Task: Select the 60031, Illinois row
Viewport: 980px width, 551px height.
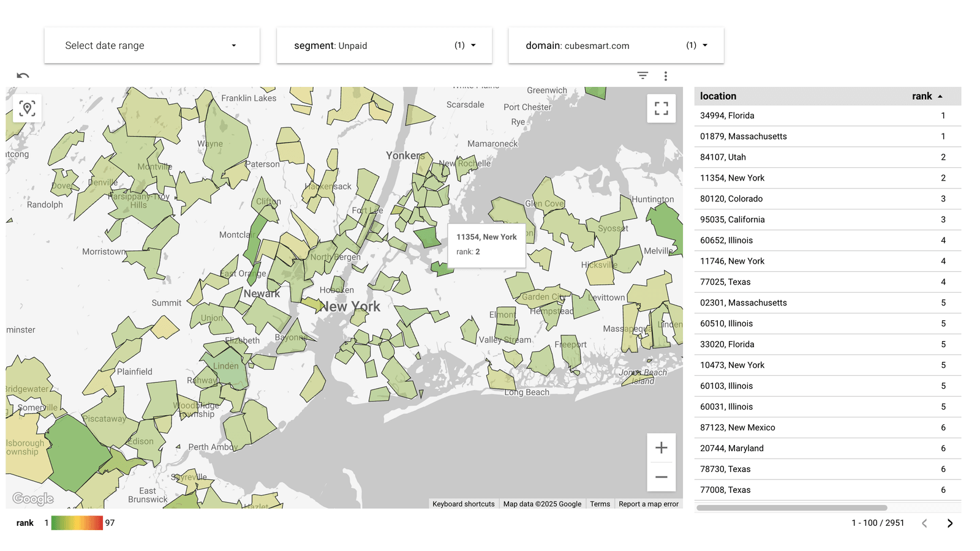Action: [827, 407]
